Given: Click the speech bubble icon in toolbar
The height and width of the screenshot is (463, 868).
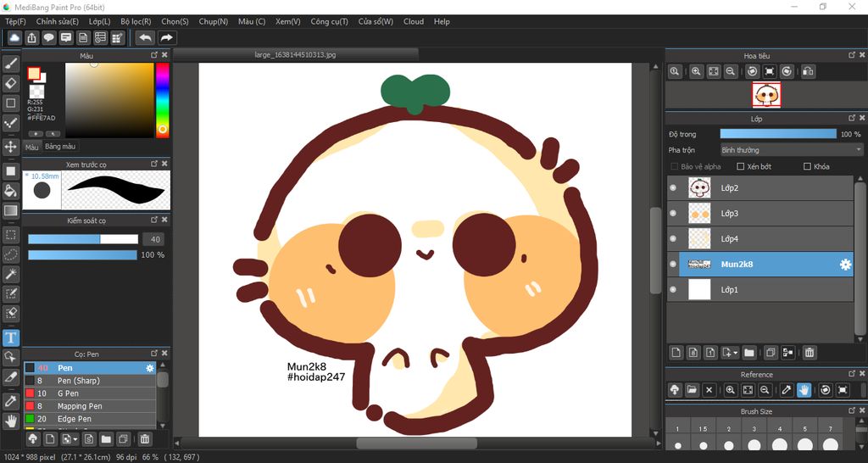Looking at the screenshot, I should tap(48, 37).
